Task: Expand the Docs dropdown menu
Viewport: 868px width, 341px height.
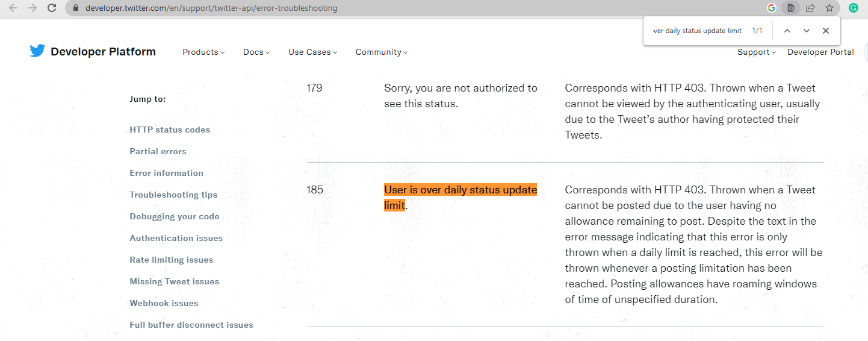Action: click(x=256, y=52)
